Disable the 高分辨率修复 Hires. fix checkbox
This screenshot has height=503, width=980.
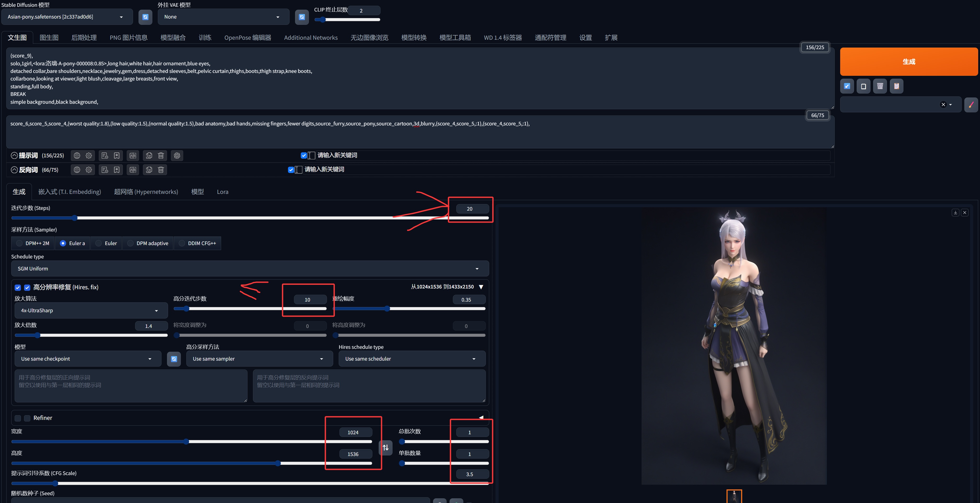pos(27,287)
